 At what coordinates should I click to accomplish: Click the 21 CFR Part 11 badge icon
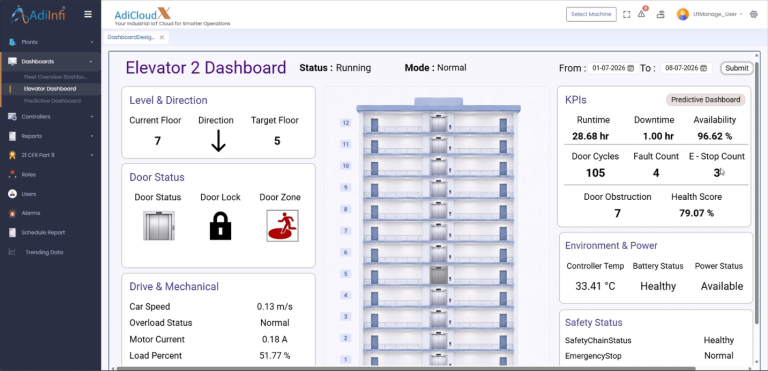coord(12,155)
